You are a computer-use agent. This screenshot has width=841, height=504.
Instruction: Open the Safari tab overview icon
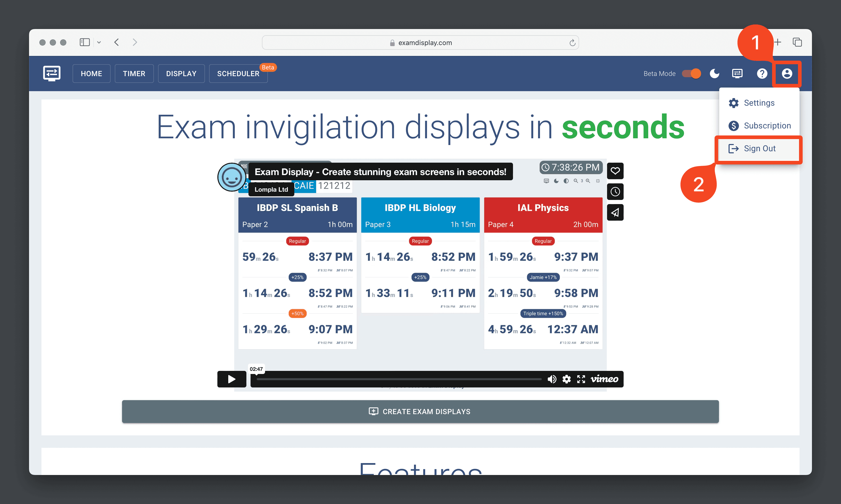(797, 42)
